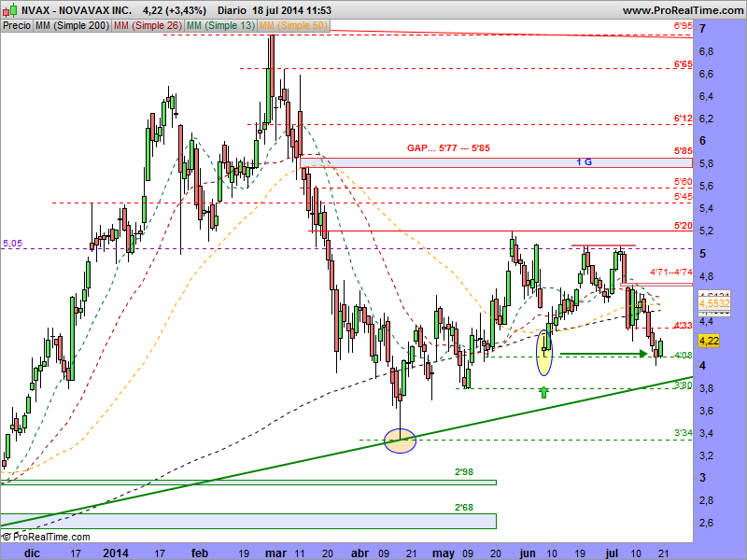Click the purple 5,05 level label
This screenshot has height=560, width=747.
coord(12,244)
